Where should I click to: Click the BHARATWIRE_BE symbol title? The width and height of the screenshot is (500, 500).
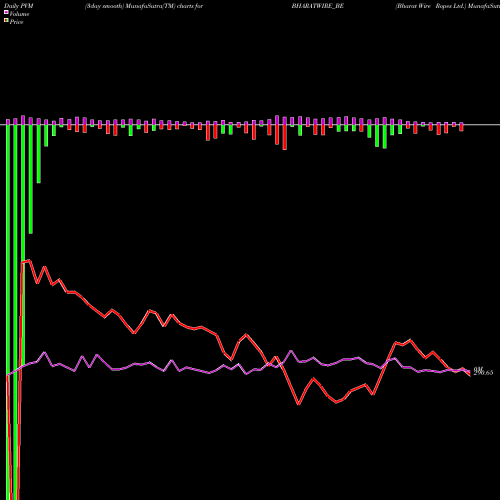tap(317, 6)
